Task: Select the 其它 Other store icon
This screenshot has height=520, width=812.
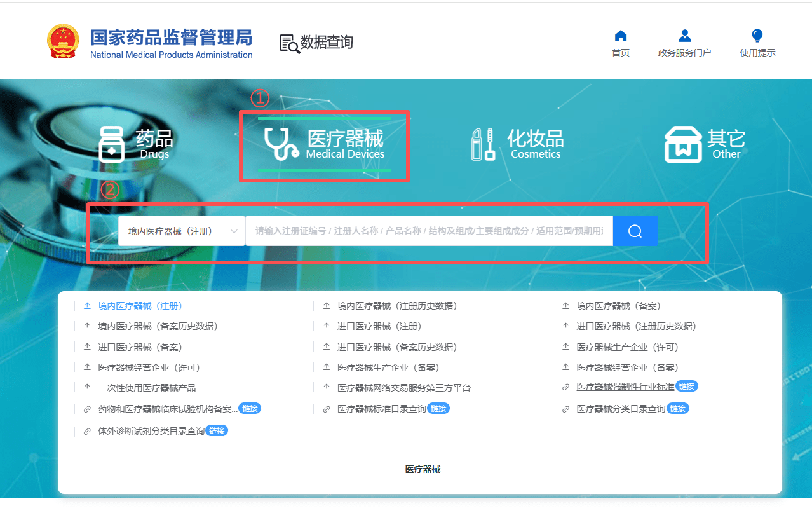Action: tap(683, 144)
